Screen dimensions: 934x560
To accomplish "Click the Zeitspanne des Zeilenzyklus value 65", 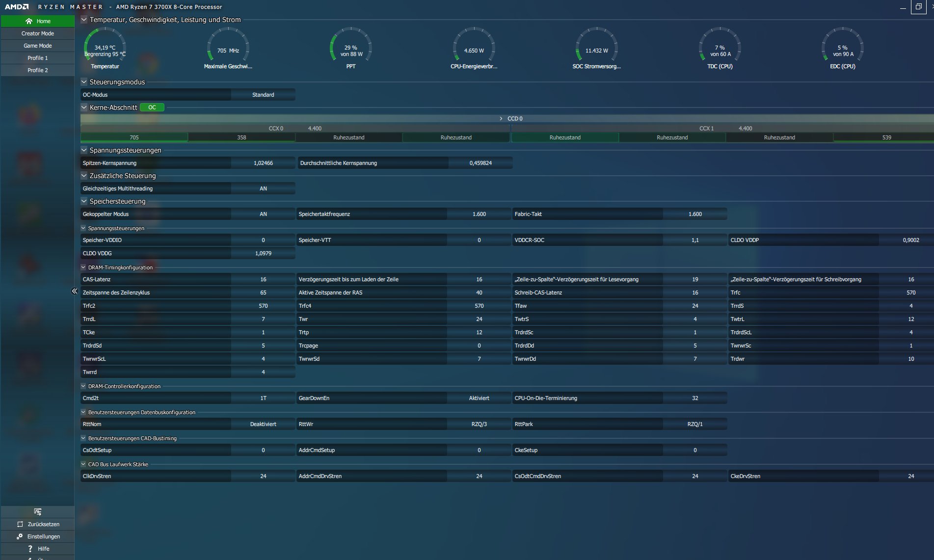I will coord(263,293).
